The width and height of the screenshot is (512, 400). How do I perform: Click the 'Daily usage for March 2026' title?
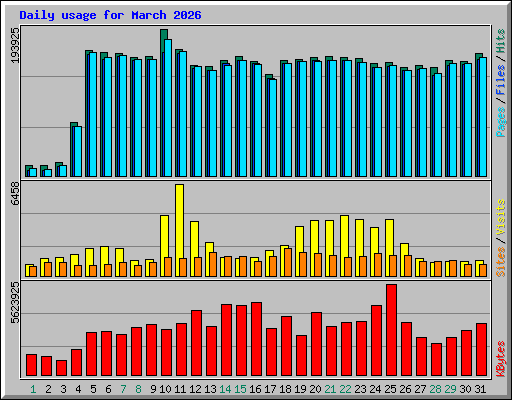coord(110,15)
